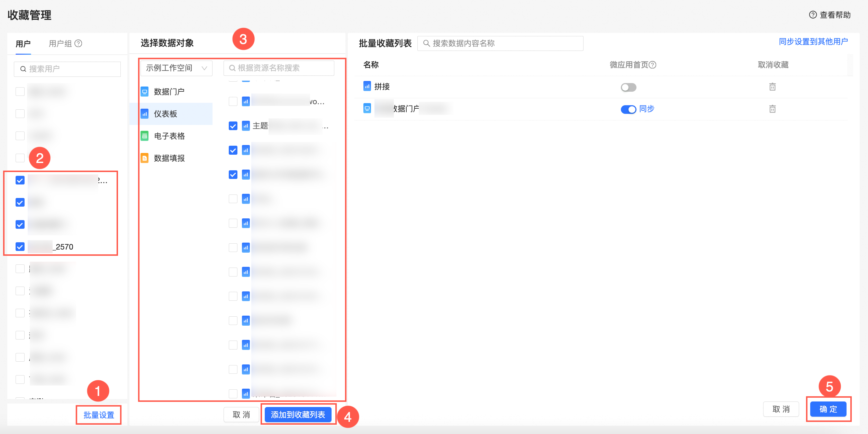Viewport: 868px width, 434px height.
Task: Click the 批量设置 link
Action: [x=99, y=415]
